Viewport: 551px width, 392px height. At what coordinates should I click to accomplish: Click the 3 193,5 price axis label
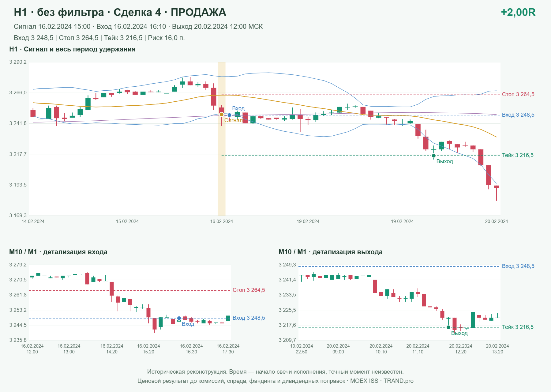pyautogui.click(x=18, y=185)
